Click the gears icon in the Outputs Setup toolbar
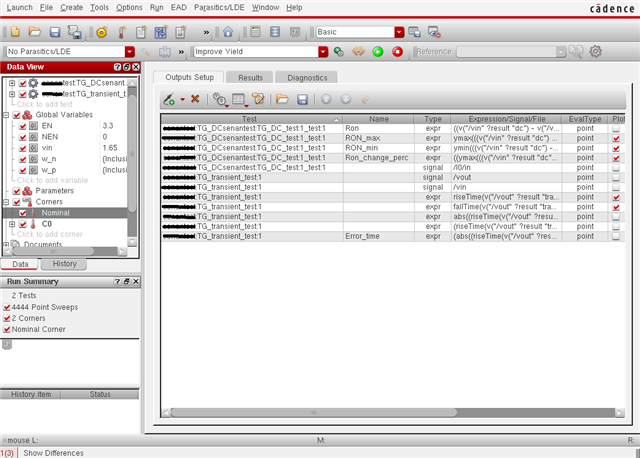Image resolution: width=640 pixels, height=458 pixels. point(220,99)
